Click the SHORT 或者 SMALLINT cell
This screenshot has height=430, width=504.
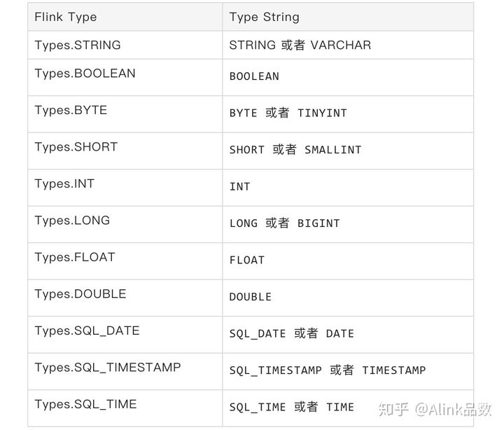tap(295, 150)
